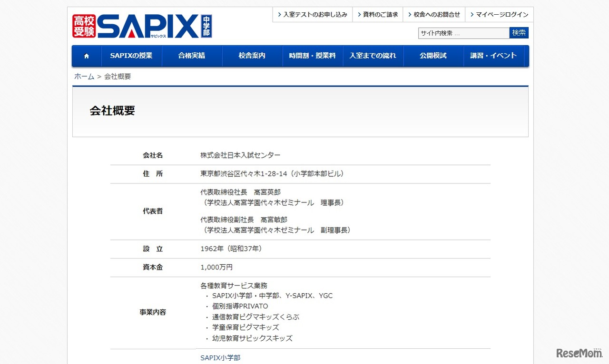Open the 合格実績 menu

[192, 56]
